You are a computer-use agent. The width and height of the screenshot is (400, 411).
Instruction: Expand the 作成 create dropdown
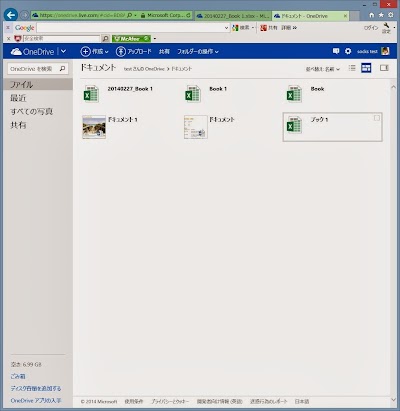click(95, 51)
